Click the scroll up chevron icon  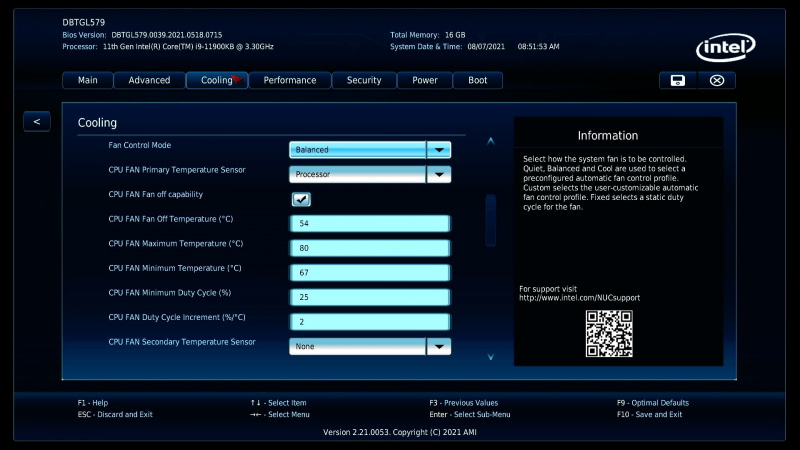491,141
